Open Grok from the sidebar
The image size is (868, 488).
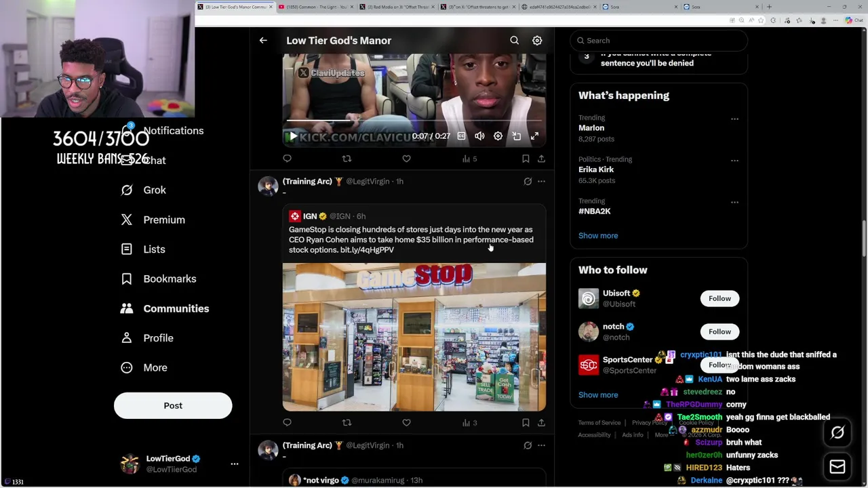point(143,190)
